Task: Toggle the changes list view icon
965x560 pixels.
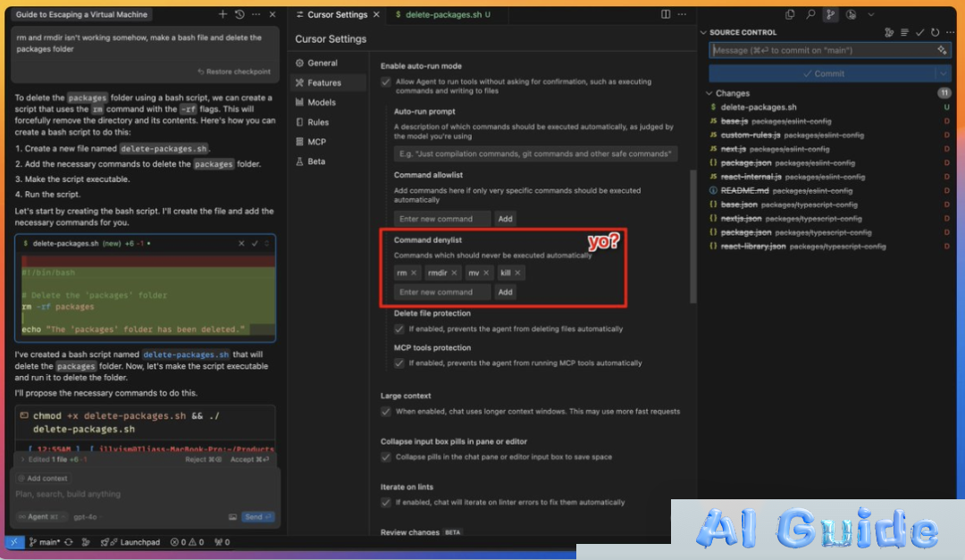Action: (904, 33)
